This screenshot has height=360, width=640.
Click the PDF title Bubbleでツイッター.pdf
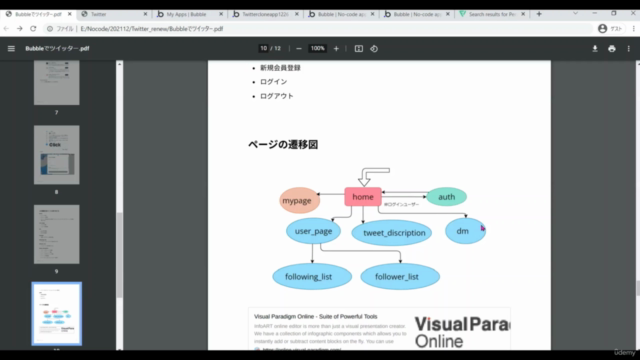click(57, 49)
